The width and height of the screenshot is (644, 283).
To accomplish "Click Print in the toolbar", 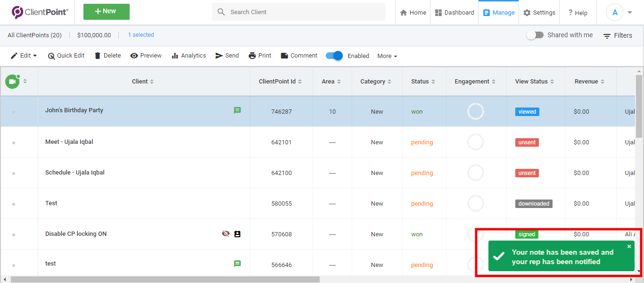I will (260, 56).
